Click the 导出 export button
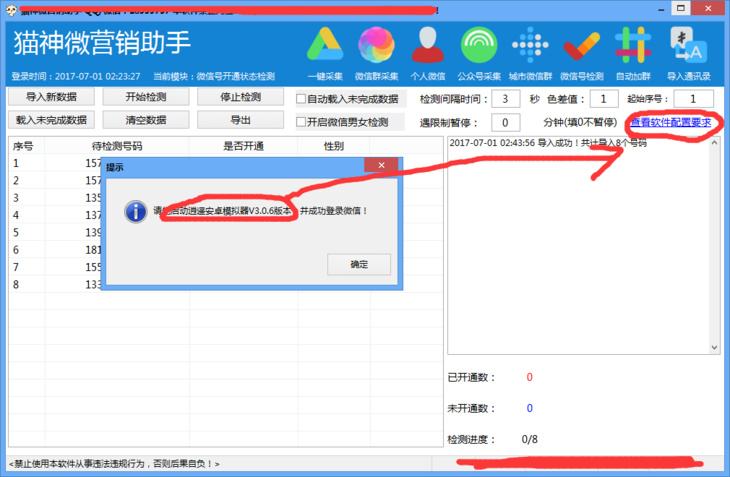The width and height of the screenshot is (730, 477). click(x=240, y=120)
